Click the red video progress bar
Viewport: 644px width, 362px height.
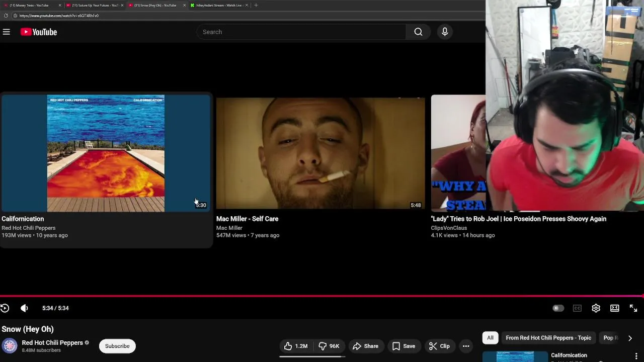[x=322, y=296]
